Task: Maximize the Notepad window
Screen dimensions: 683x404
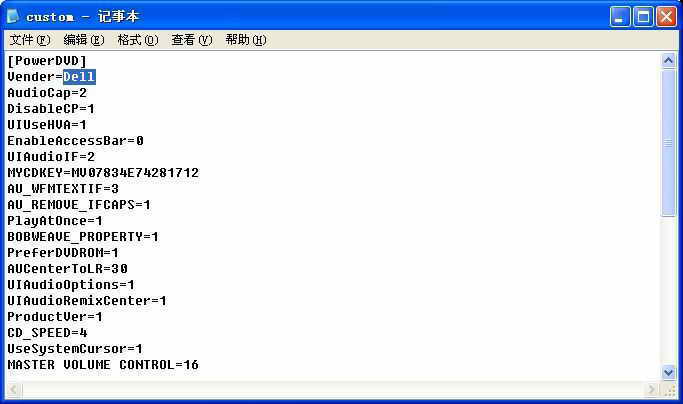Action: 643,17
